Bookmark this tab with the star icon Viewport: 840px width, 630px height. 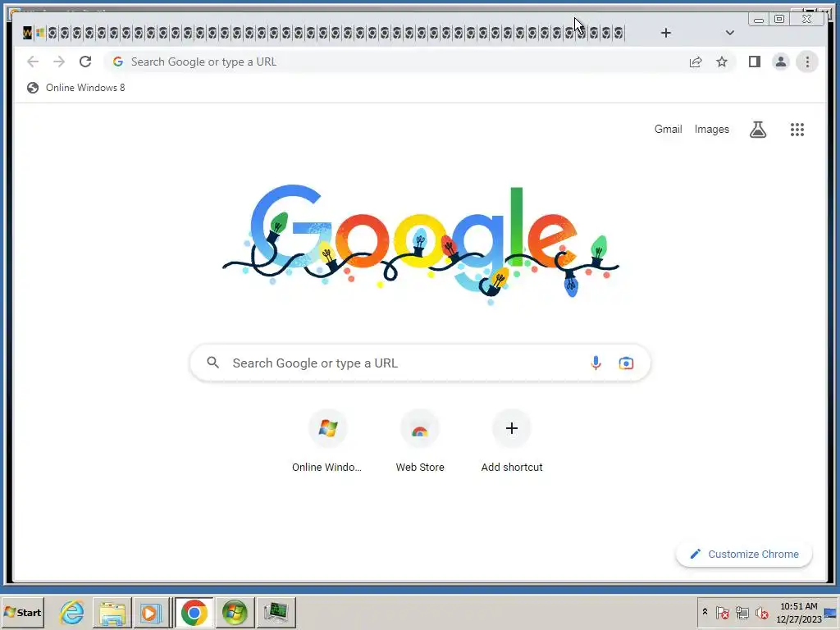tap(722, 62)
